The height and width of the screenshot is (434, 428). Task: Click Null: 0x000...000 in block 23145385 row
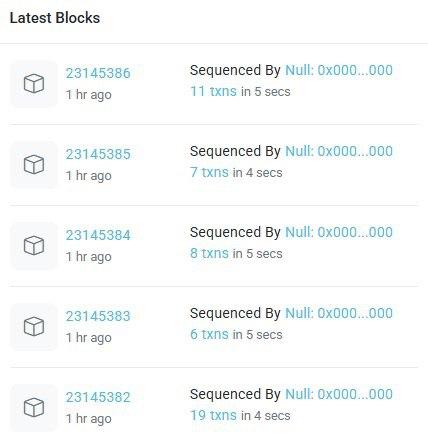click(x=339, y=151)
